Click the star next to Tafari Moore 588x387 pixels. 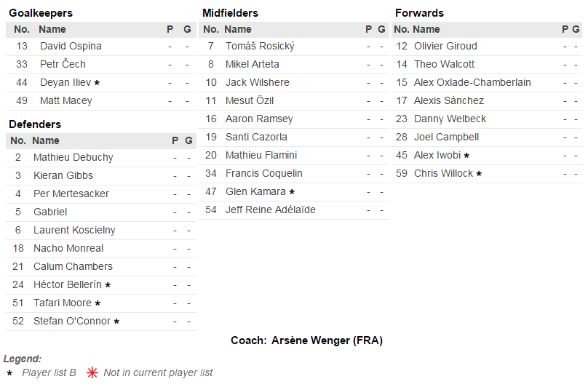point(98,303)
